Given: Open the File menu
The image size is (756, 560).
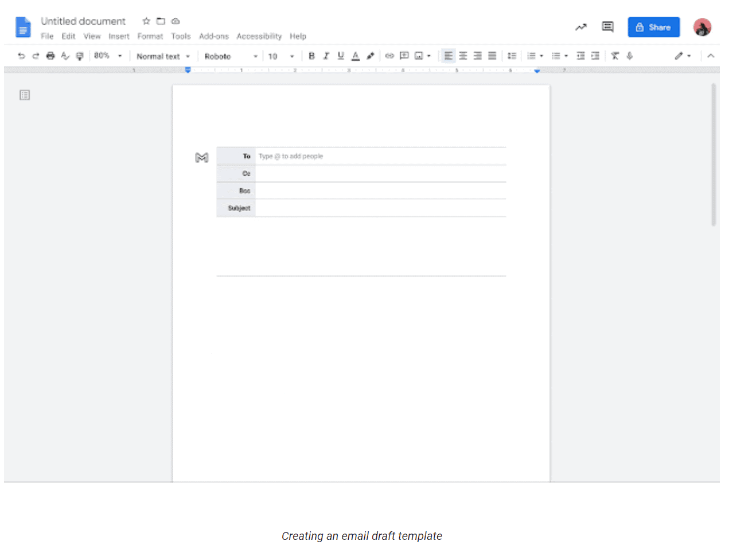Looking at the screenshot, I should 47,36.
